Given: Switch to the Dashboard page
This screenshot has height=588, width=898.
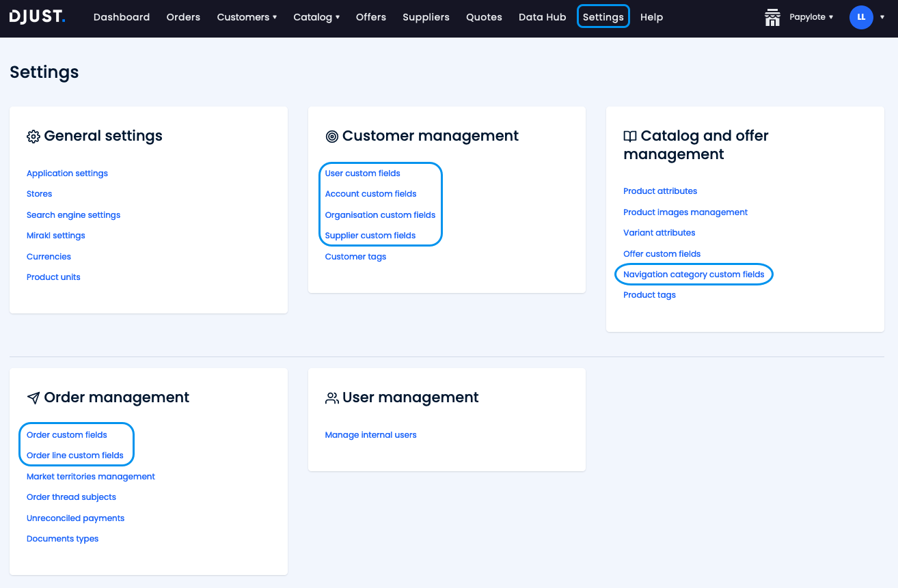Looking at the screenshot, I should coord(122,16).
